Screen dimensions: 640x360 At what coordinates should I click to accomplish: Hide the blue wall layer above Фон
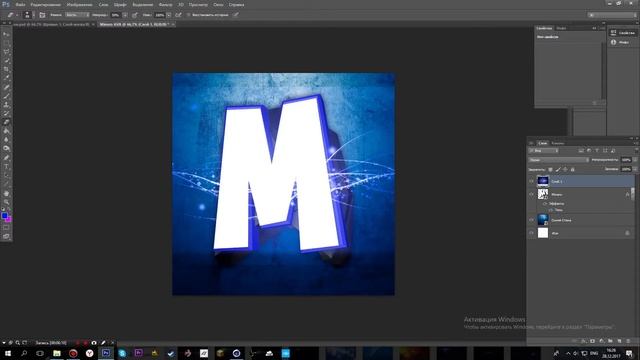pos(531,220)
